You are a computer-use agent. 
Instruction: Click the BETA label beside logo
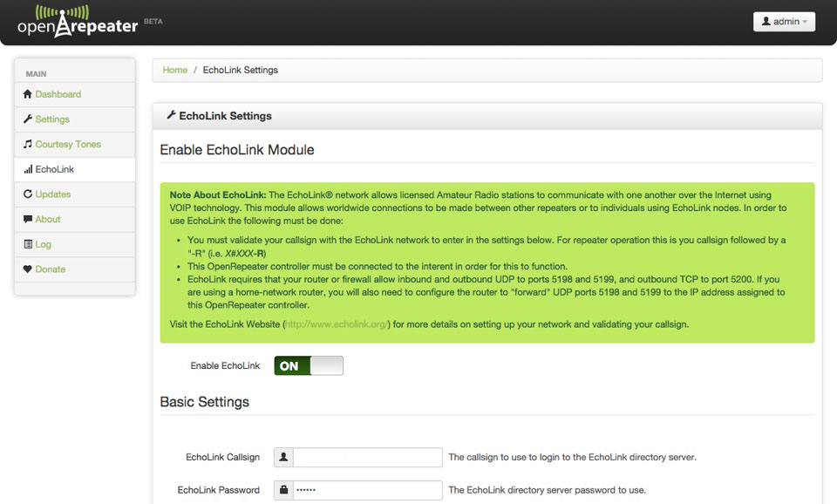tap(153, 21)
